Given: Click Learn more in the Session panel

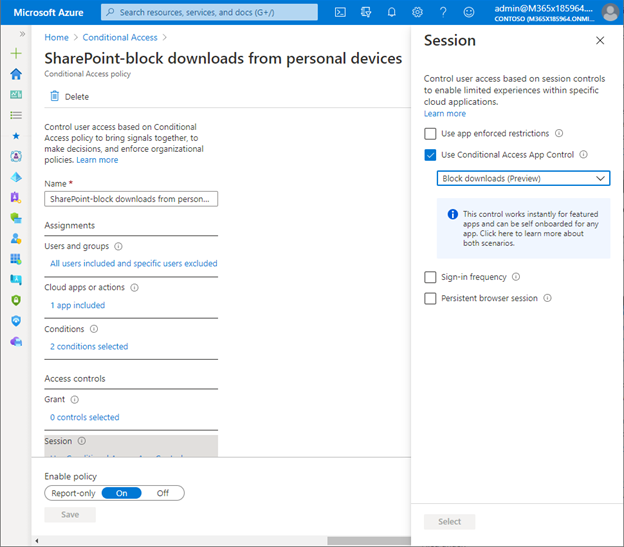Looking at the screenshot, I should pyautogui.click(x=445, y=114).
